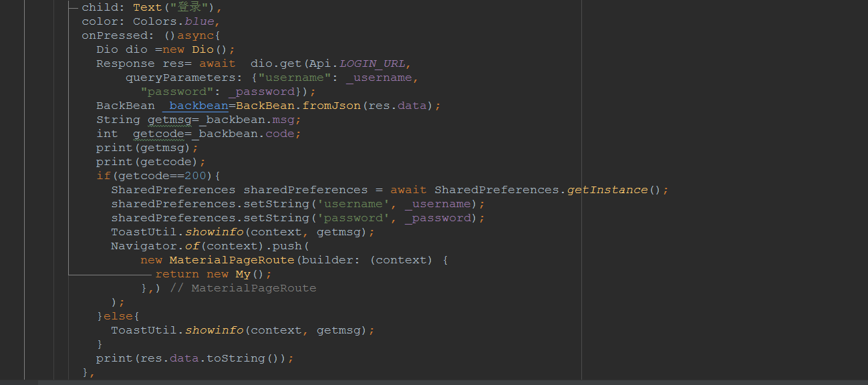Click the print(res.data.toString()) statement

click(195, 358)
